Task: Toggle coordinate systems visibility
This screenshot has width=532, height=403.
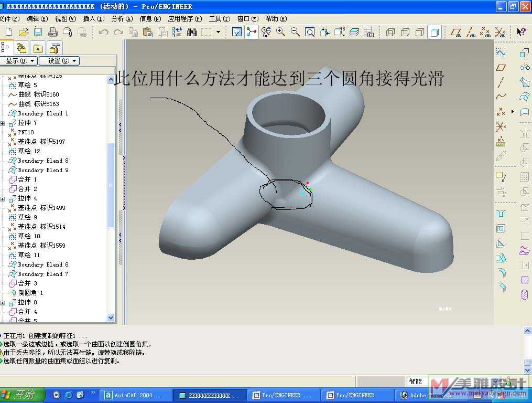Action: point(500,32)
